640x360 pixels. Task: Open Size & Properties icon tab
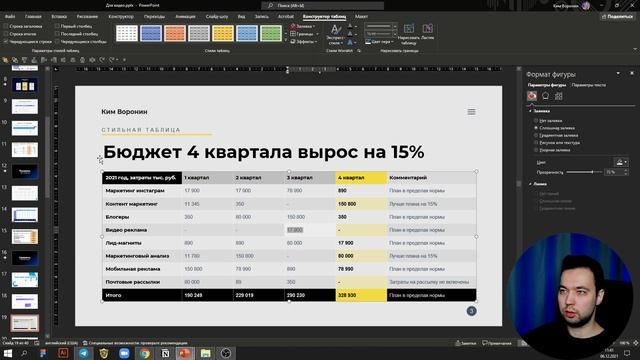(558, 96)
